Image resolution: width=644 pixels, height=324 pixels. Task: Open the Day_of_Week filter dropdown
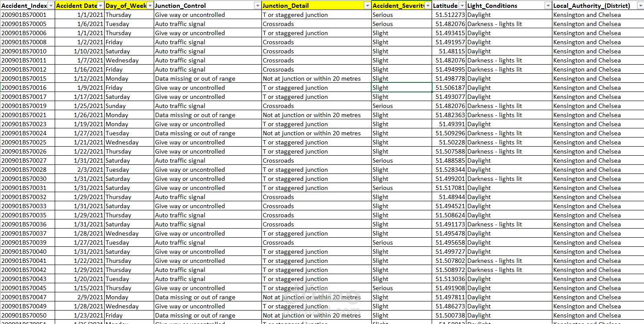[150, 6]
